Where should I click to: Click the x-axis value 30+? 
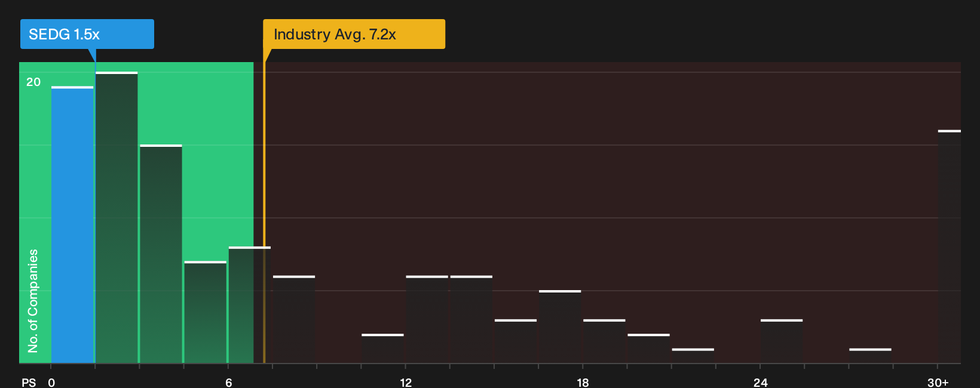pyautogui.click(x=938, y=382)
